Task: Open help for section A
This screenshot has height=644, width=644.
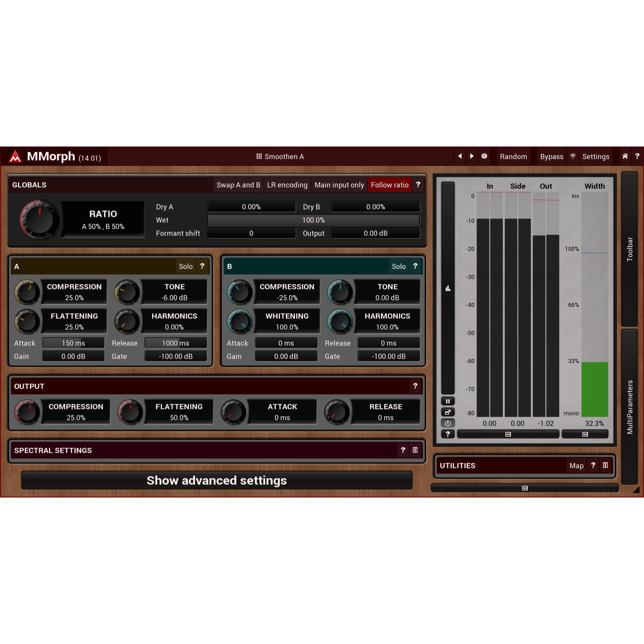Action: [x=202, y=266]
